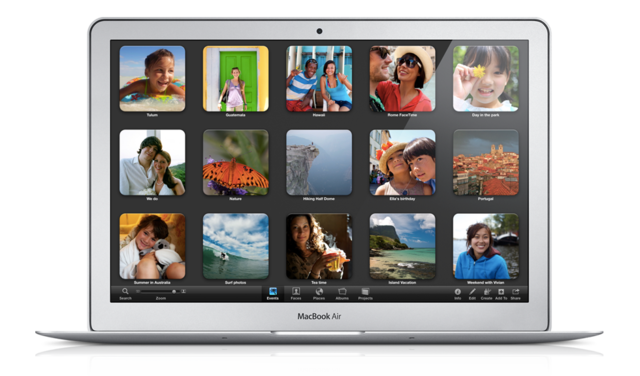Open the Hawaii event thumbnail
Image resolution: width=640 pixels, height=376 pixels.
pyautogui.click(x=319, y=78)
